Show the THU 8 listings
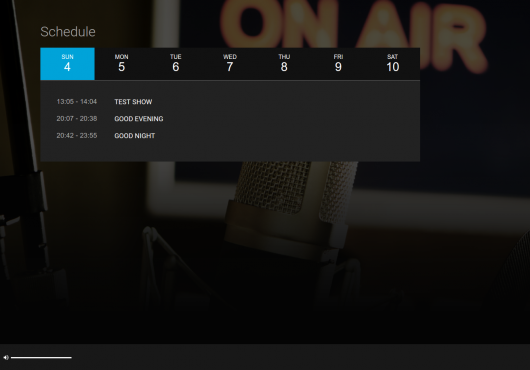The width and height of the screenshot is (530, 370). (284, 64)
